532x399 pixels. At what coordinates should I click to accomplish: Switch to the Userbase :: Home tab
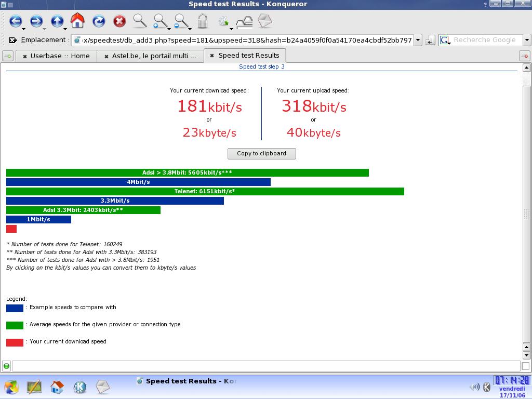pos(56,56)
